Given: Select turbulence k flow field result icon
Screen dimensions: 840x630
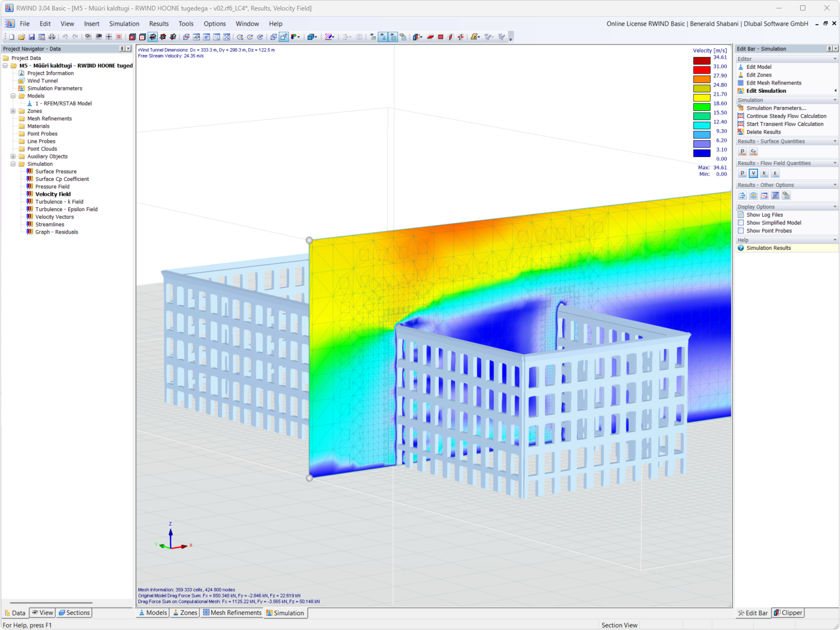Looking at the screenshot, I should coord(764,173).
